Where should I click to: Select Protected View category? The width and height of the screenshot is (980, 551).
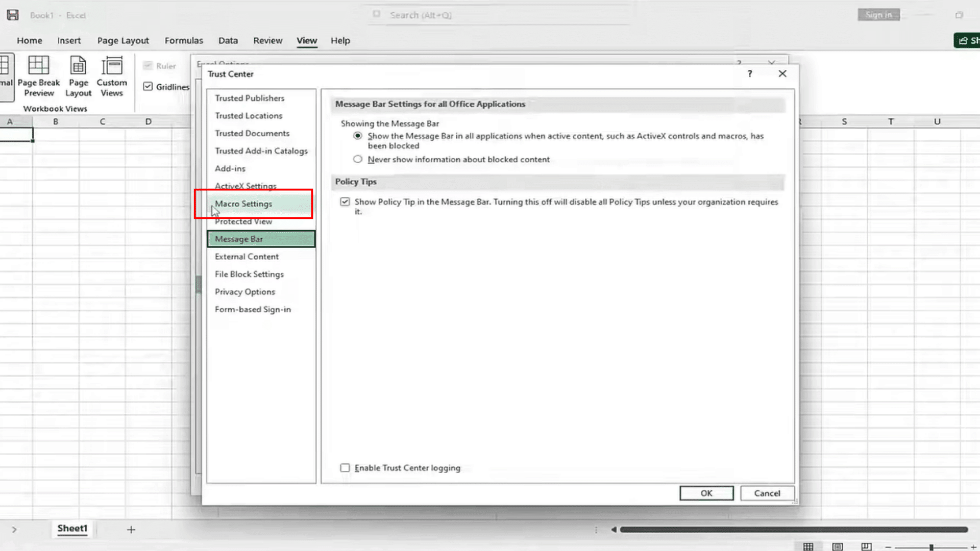click(x=261, y=221)
